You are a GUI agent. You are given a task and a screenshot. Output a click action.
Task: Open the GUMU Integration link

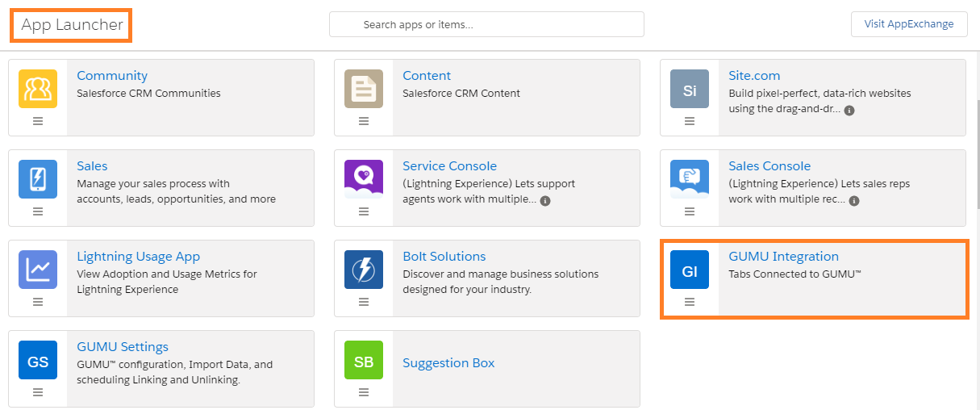tap(783, 257)
